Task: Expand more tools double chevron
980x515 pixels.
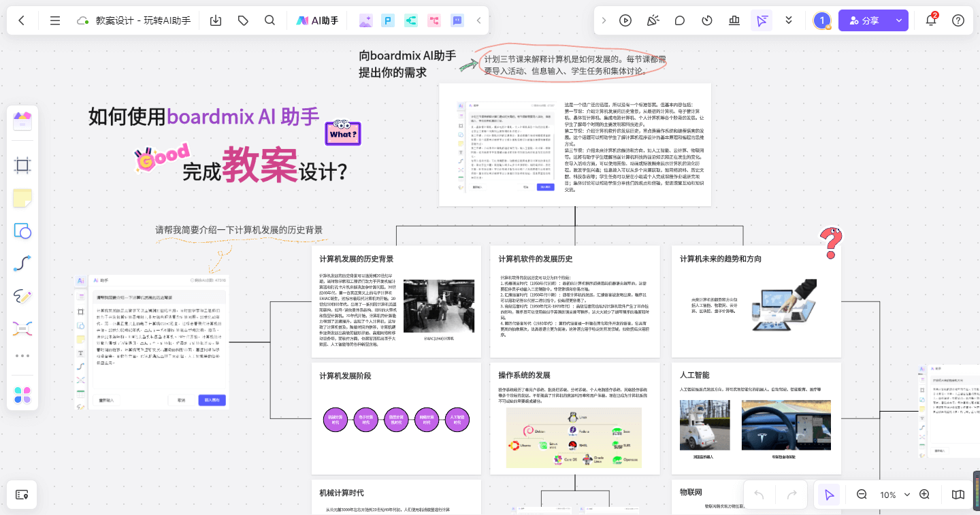Action: pos(789,20)
